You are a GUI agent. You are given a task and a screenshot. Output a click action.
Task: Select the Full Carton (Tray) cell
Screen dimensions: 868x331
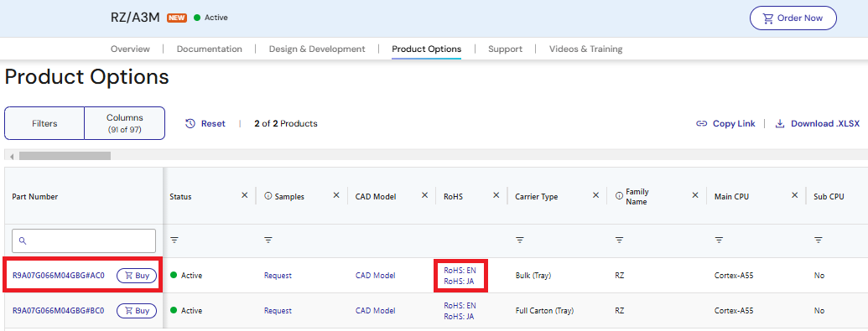(545, 311)
